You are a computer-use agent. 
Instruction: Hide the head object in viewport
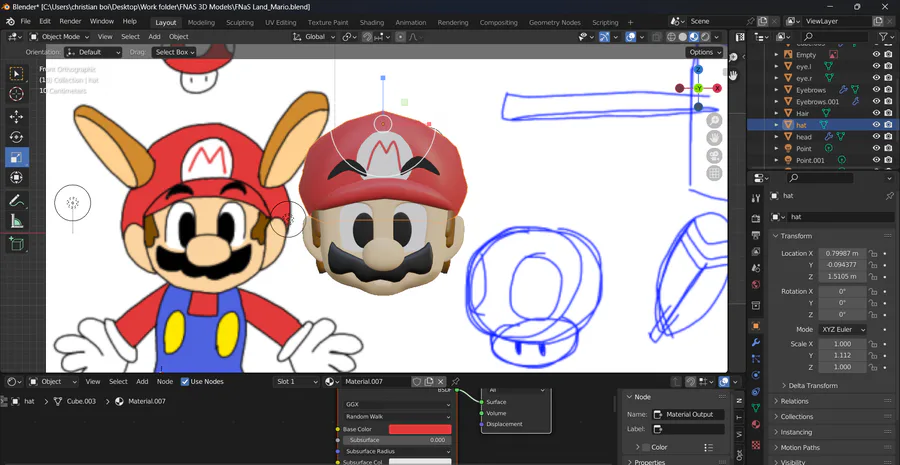876,137
